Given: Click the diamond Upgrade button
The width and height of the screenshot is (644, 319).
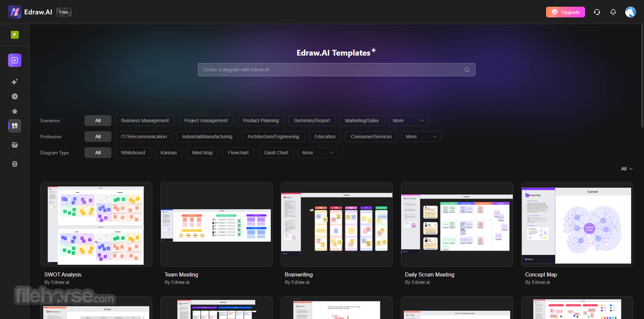Looking at the screenshot, I should 565,12.
